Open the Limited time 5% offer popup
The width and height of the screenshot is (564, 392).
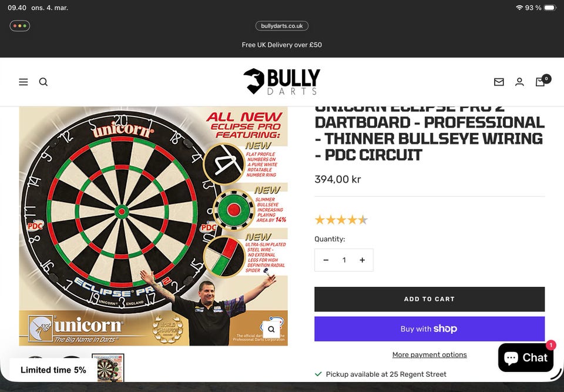[53, 370]
